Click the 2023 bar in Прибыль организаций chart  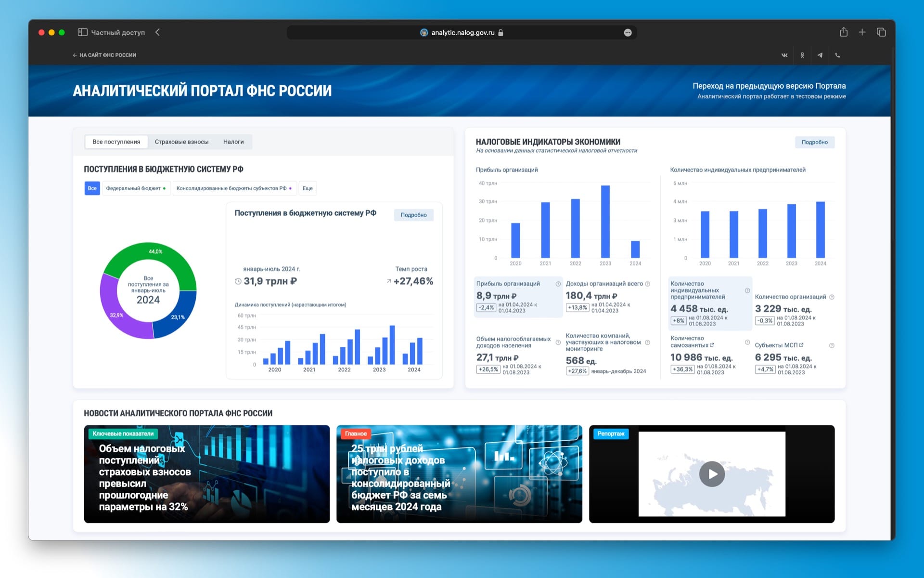605,222
